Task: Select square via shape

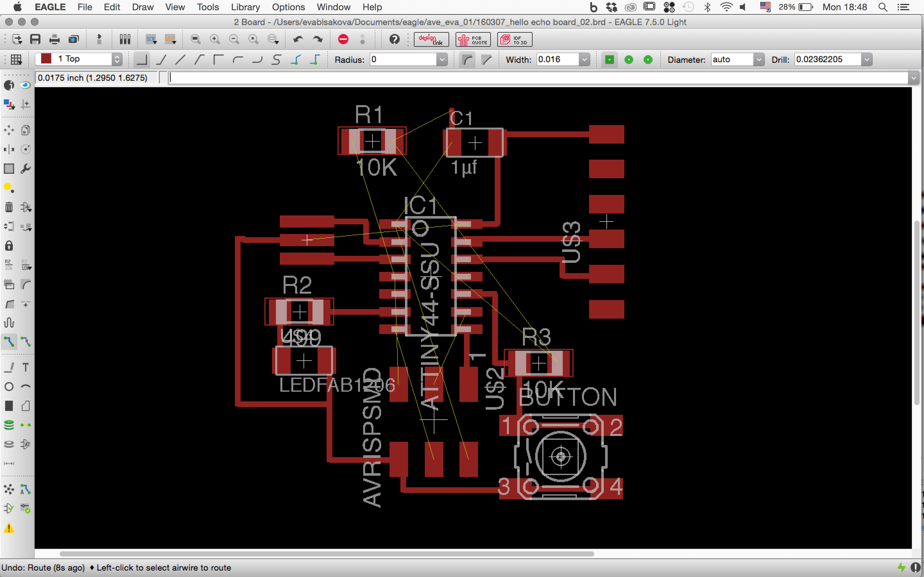Action: [609, 60]
